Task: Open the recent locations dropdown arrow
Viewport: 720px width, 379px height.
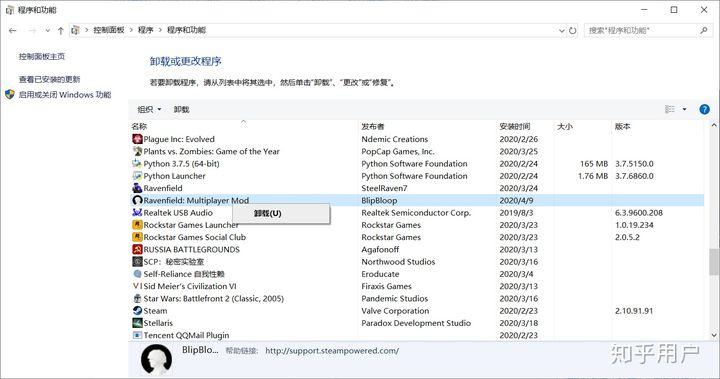Action: point(47,31)
